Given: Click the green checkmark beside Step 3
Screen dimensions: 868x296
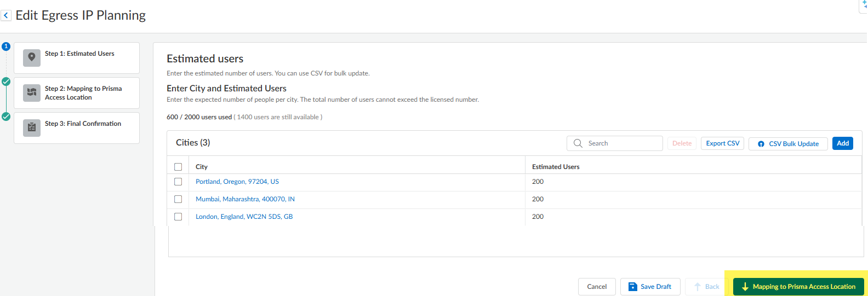Looking at the screenshot, I should pyautogui.click(x=6, y=117).
